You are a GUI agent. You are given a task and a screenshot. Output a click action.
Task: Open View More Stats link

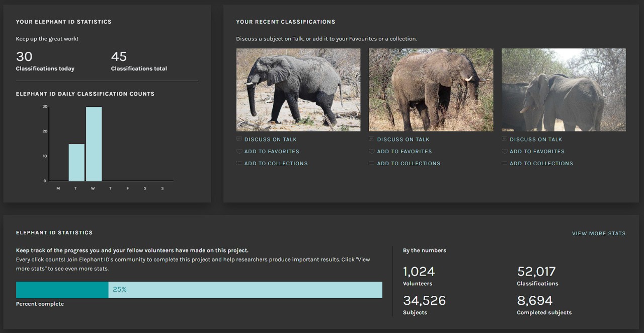click(x=599, y=233)
